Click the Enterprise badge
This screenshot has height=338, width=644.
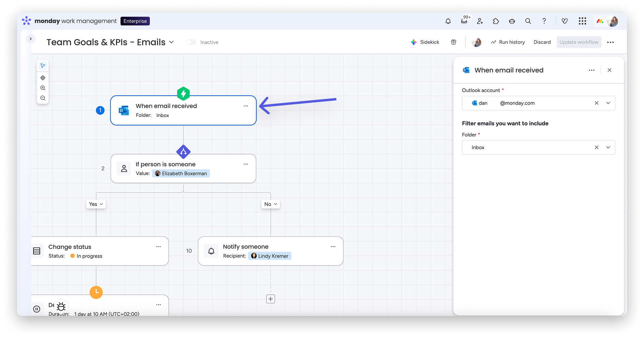[x=135, y=21]
